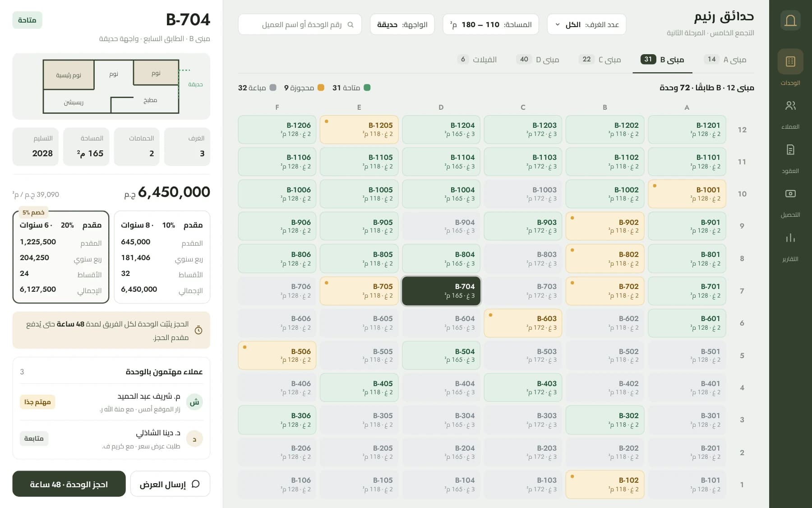Open the عدد الغرف dropdown
The height and width of the screenshot is (508, 812).
tap(586, 24)
